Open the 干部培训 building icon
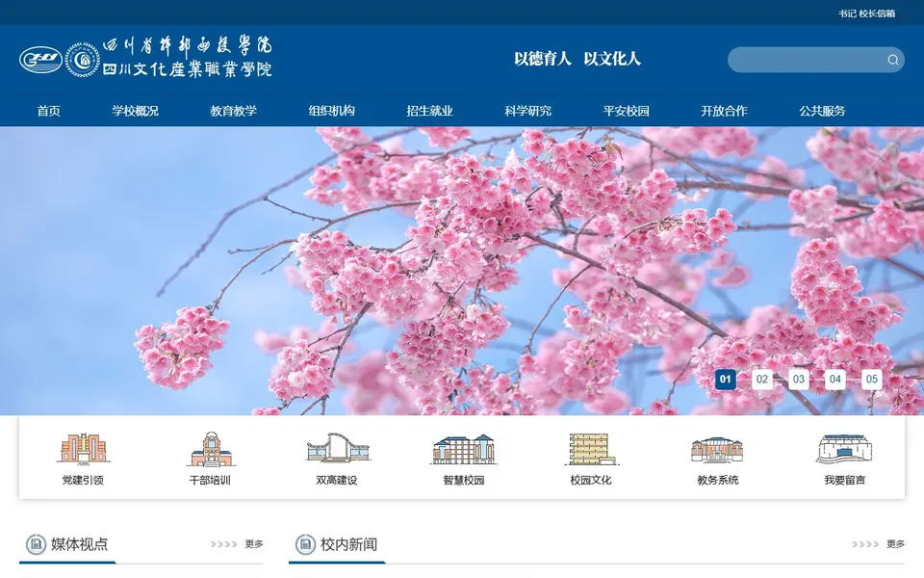 (211, 448)
